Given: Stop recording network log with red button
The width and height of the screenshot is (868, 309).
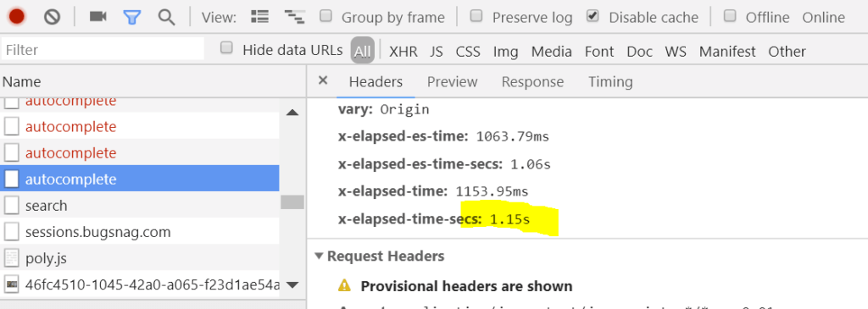Looking at the screenshot, I should coord(17,17).
